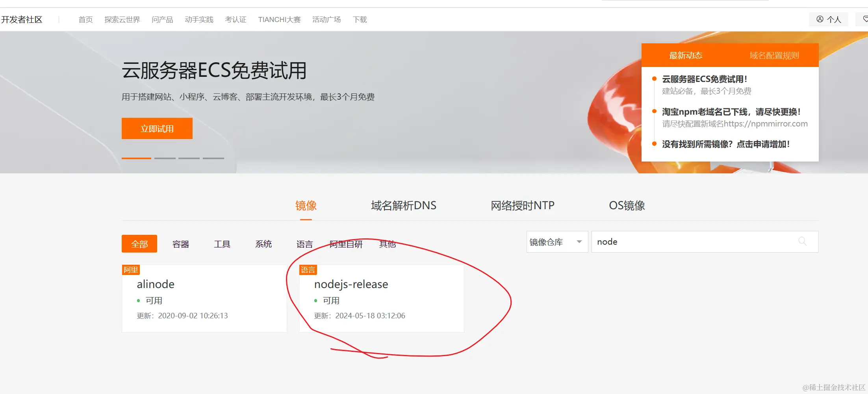Select the 全部 category filter
Image resolution: width=868 pixels, height=394 pixels.
pos(139,244)
